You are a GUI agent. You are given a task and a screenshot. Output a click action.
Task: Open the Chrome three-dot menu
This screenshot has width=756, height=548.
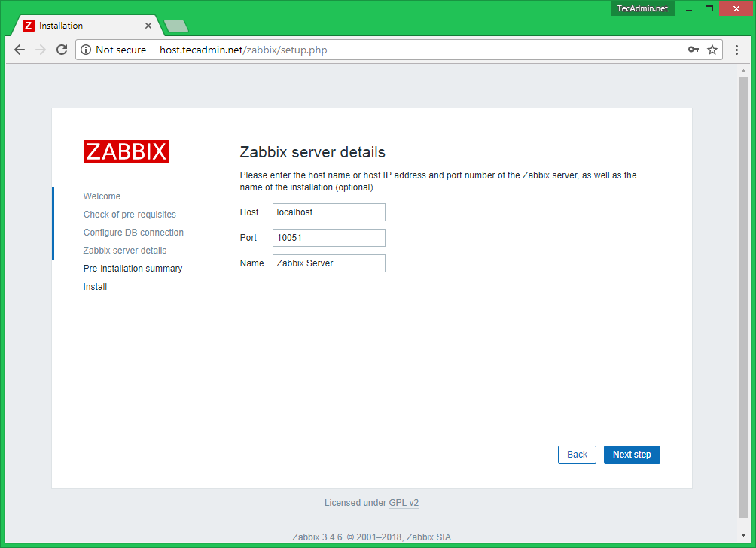coord(736,50)
